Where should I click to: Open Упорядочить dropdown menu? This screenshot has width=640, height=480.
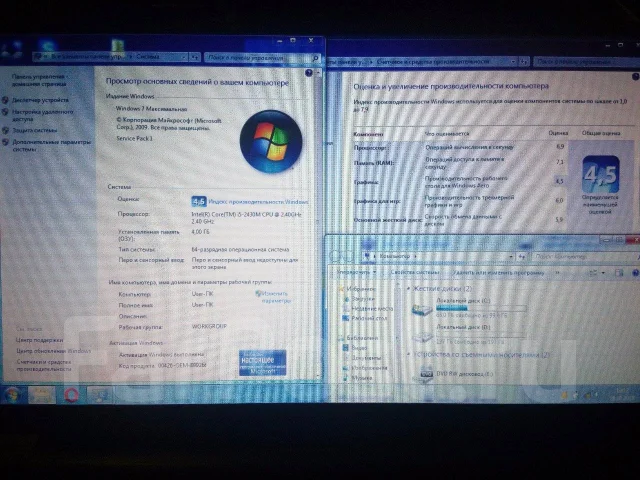click(x=355, y=272)
